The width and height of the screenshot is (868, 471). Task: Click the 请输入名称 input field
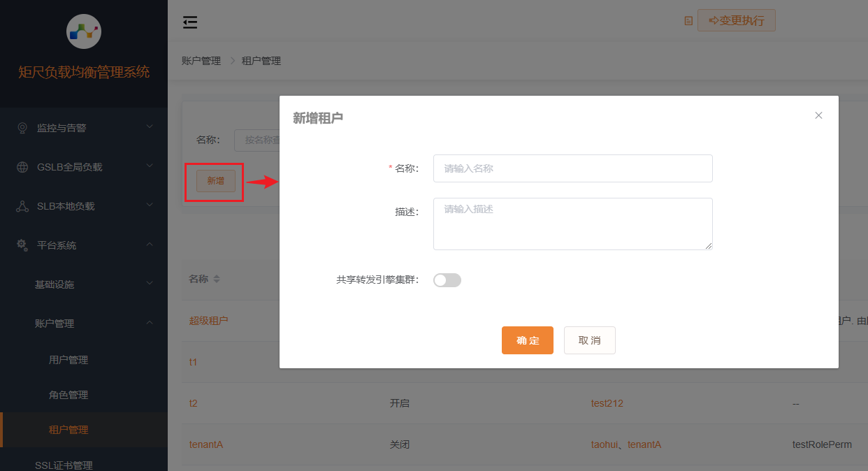pyautogui.click(x=572, y=168)
